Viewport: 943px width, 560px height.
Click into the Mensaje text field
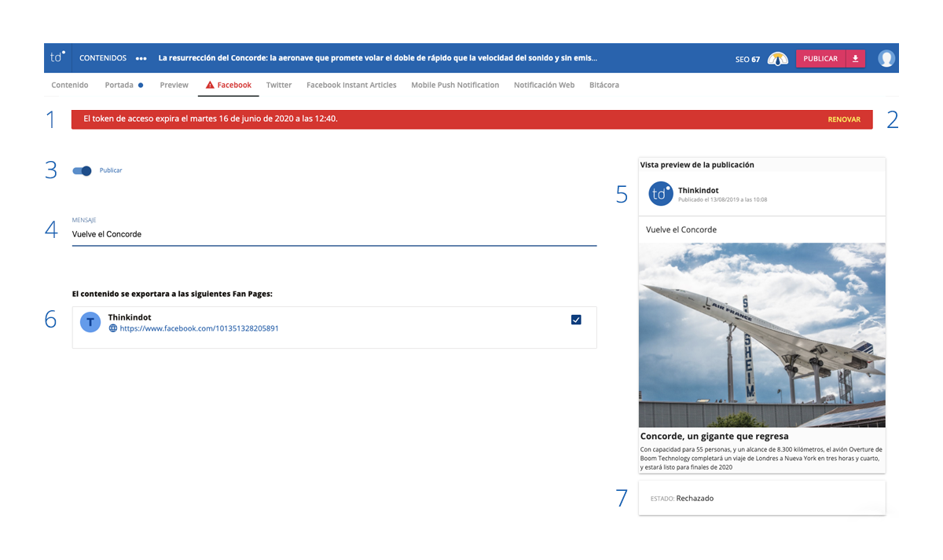click(334, 234)
